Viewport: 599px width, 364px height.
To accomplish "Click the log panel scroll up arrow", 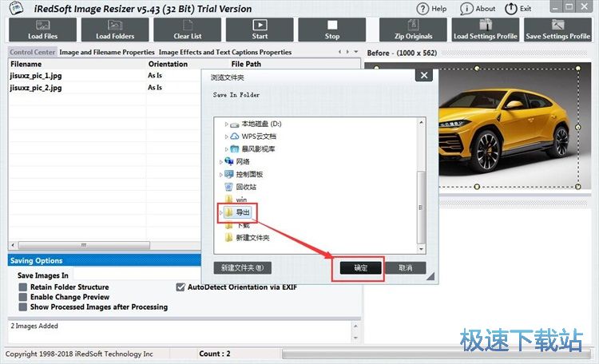I will pos(355,326).
